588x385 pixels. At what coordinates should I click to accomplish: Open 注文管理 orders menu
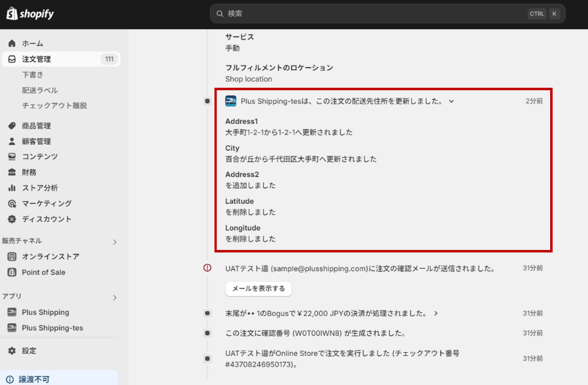37,59
